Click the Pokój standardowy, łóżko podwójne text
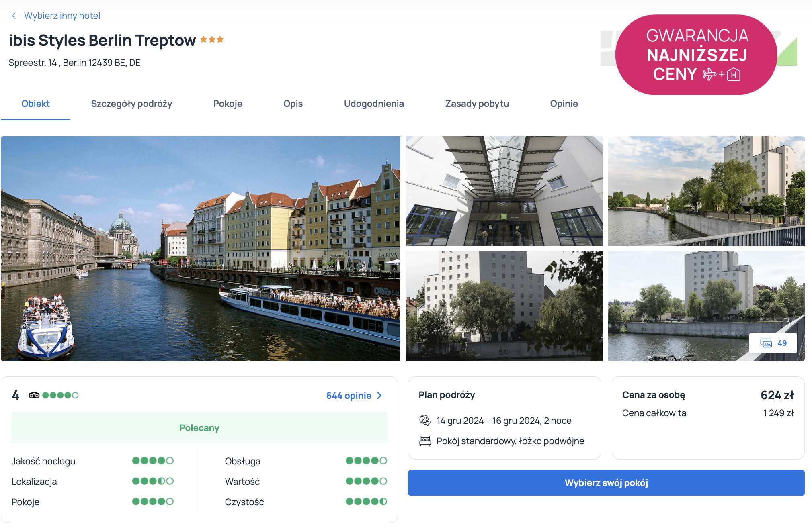Image resolution: width=812 pixels, height=531 pixels. 511,441
